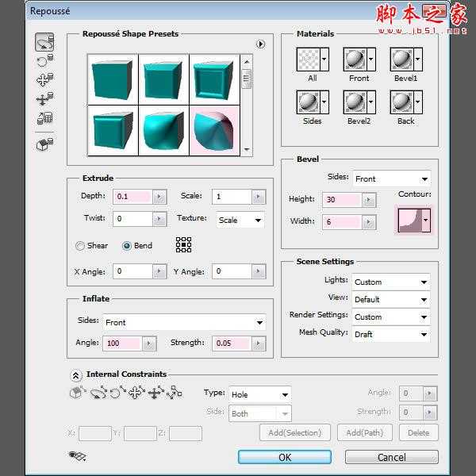Open the constraint Type dropdown
This screenshot has width=476, height=476.
260,394
